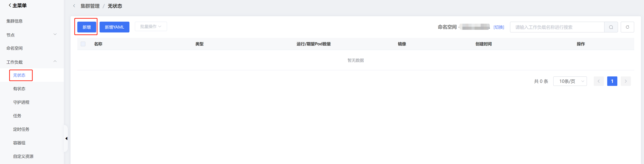Select 定时任务 menu item

click(x=21, y=129)
